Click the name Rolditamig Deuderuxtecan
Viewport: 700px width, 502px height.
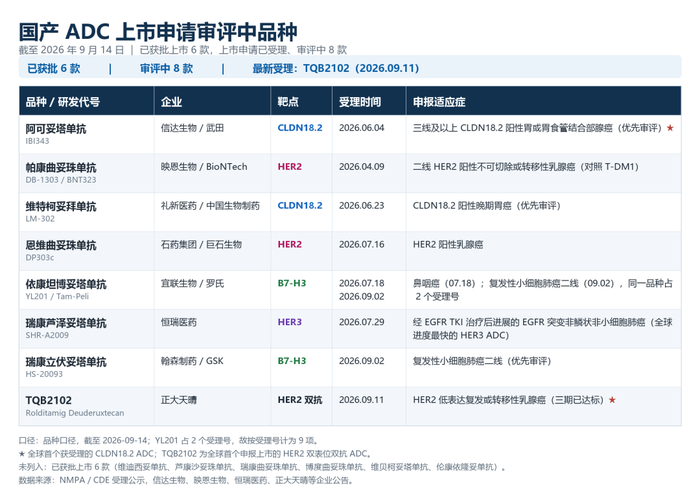[75, 413]
